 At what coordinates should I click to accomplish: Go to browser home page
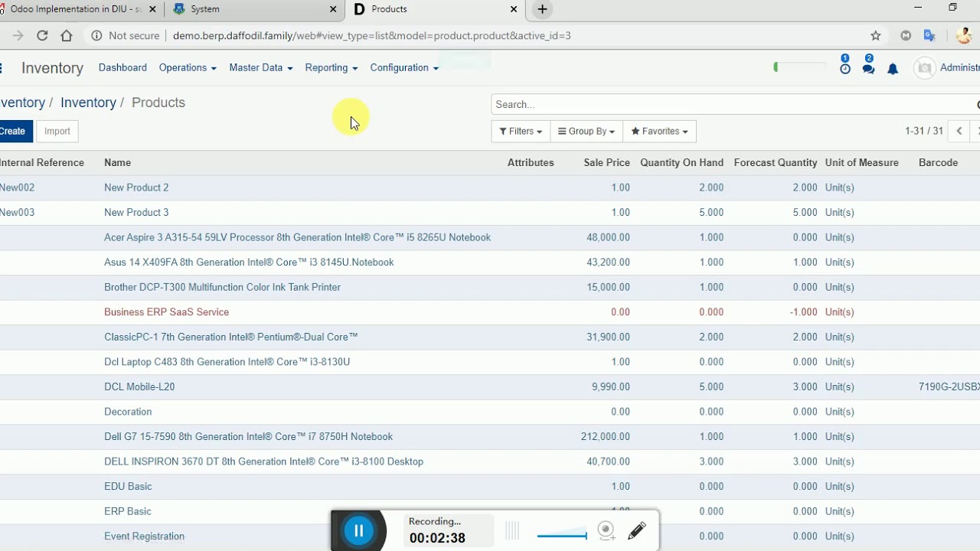coord(67,36)
